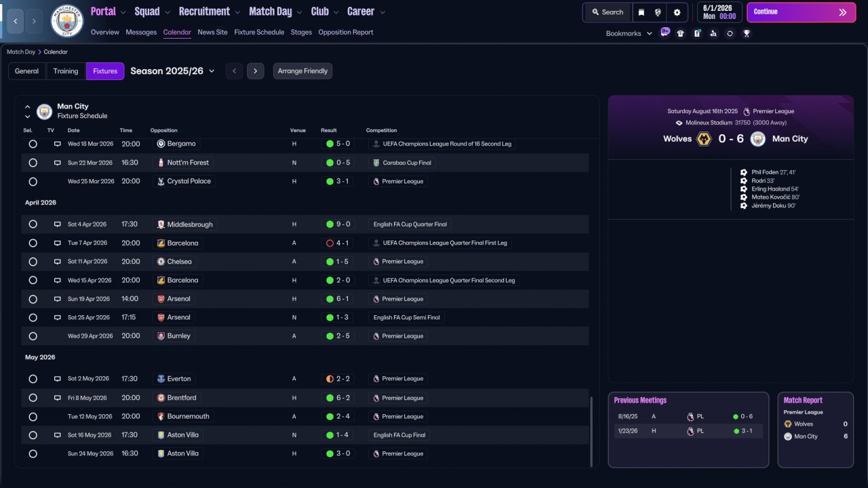Click the up chevron beside Man City
The width and height of the screenshot is (868, 488).
(28, 106)
